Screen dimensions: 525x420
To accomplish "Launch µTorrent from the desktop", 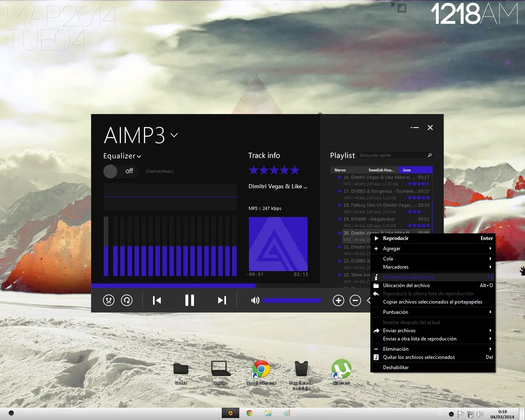I will point(342,372).
